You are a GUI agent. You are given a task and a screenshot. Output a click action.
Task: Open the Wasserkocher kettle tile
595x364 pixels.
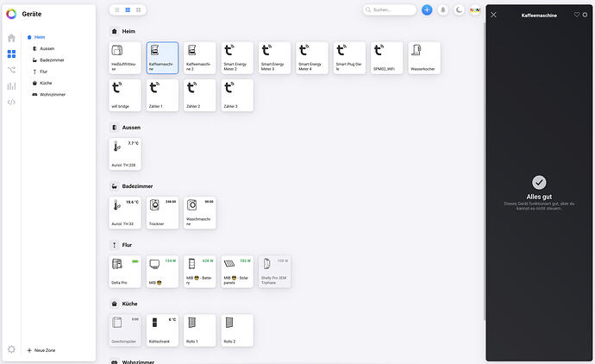click(424, 58)
